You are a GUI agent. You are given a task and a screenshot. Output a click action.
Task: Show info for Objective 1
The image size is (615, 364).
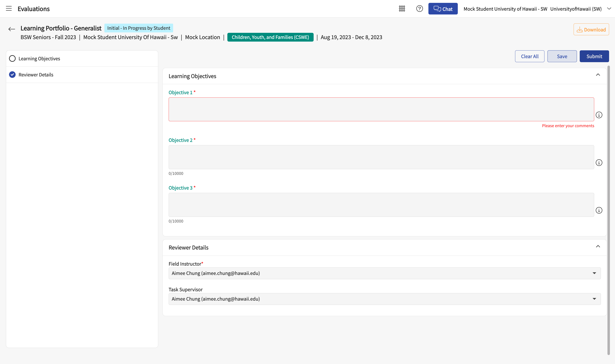(x=599, y=115)
